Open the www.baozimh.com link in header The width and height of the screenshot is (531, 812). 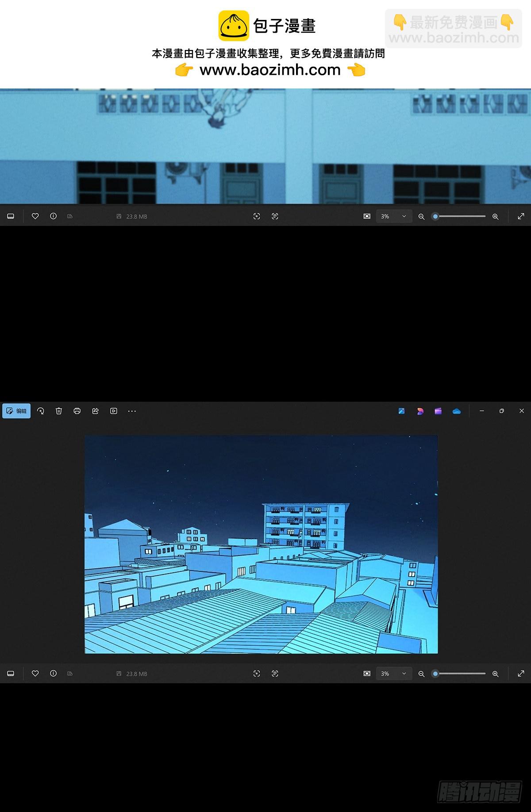click(x=270, y=70)
